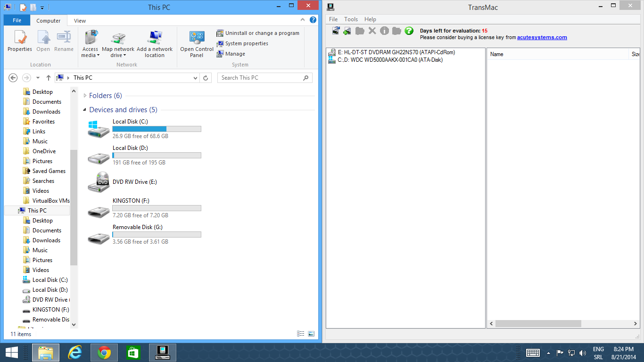
Task: Click the Local Disk (C:) capacity bar
Action: click(x=157, y=129)
